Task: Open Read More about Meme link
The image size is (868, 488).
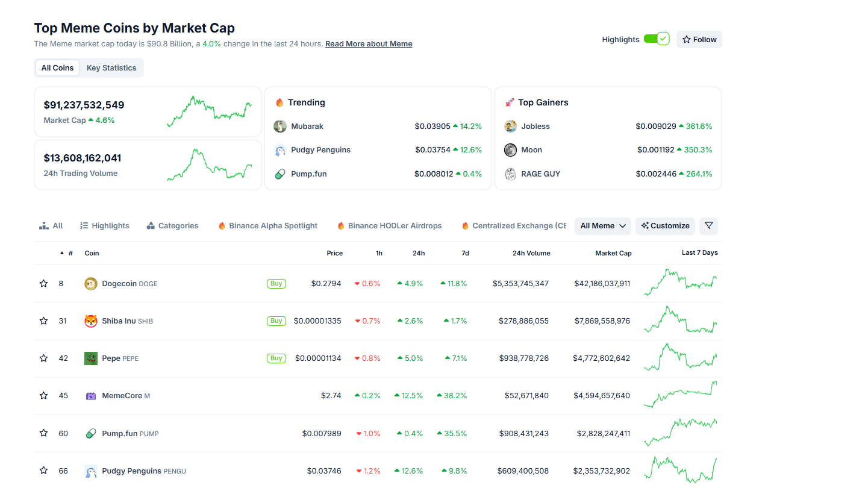Action: click(369, 44)
